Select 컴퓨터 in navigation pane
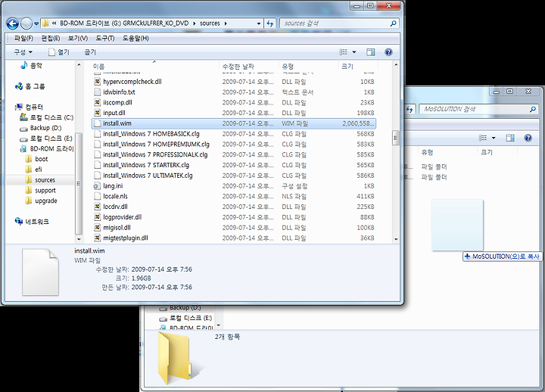The height and width of the screenshot is (392, 545). tap(30, 107)
